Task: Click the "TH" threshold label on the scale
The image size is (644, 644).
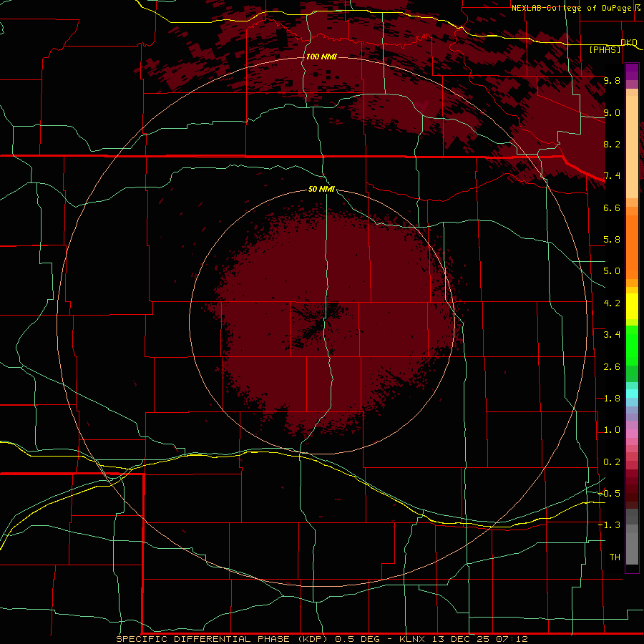Action: point(615,557)
